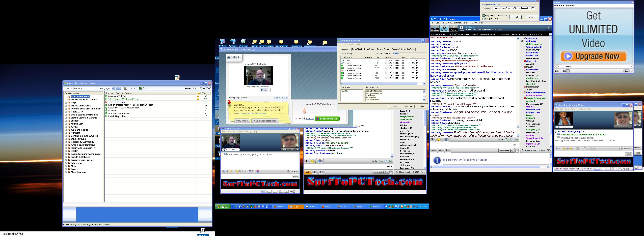Click Up a Level icon in Rooms List

125,88
